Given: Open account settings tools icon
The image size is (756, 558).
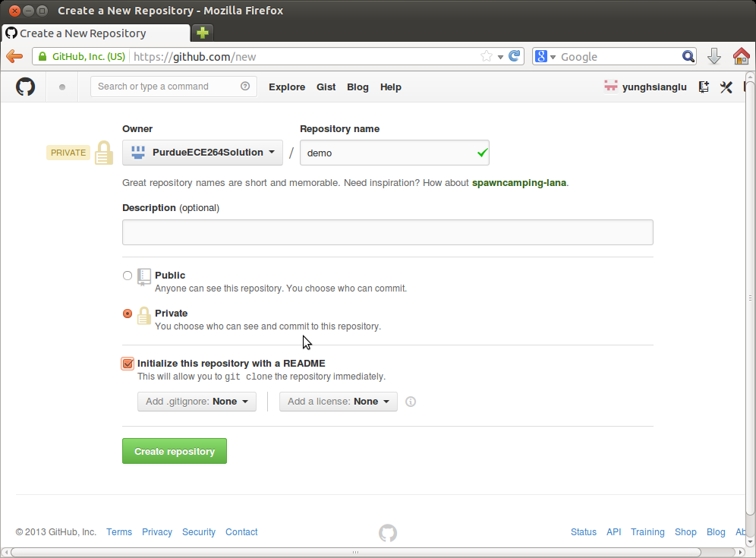Looking at the screenshot, I should (x=726, y=87).
